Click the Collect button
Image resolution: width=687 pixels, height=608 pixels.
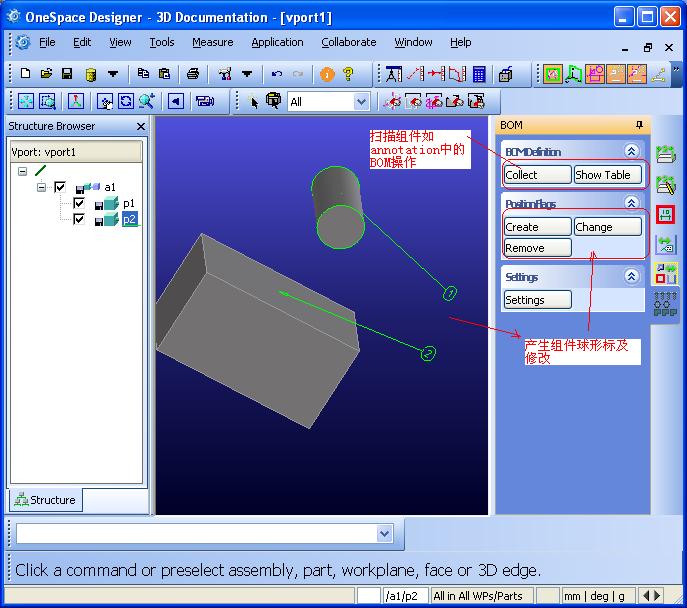tap(538, 175)
